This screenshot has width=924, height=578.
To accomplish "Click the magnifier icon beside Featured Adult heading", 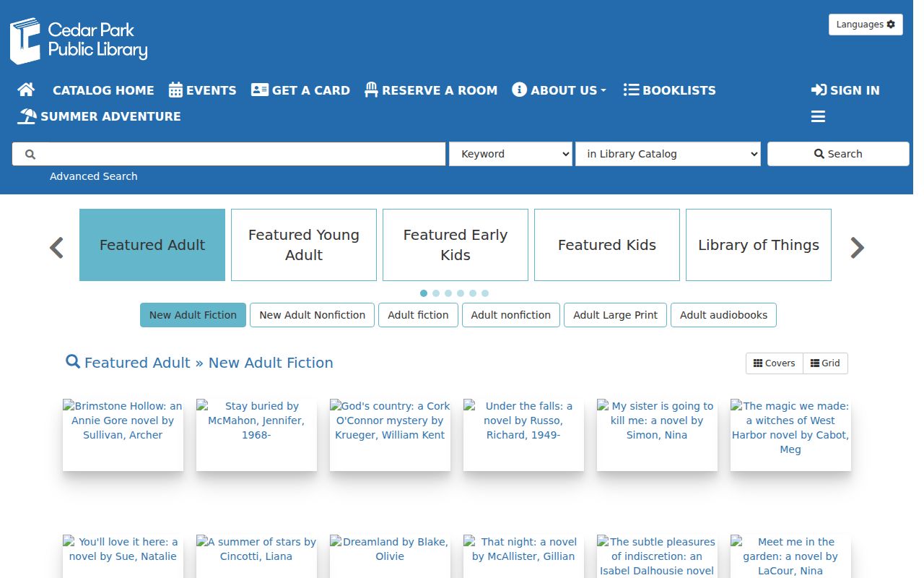I will 73,362.
